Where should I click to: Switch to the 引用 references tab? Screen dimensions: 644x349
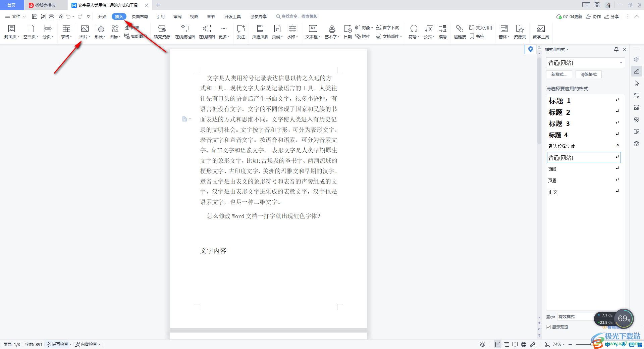(x=160, y=16)
